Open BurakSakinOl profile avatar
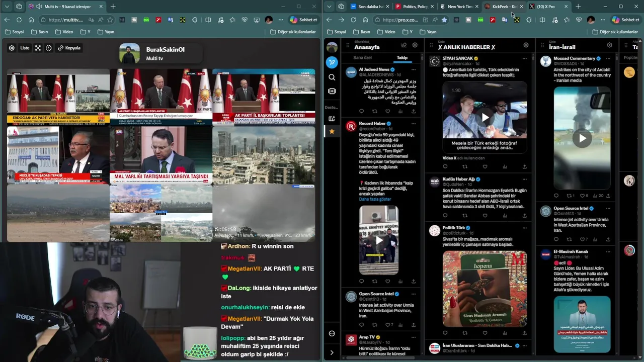The width and height of the screenshot is (644, 362). coord(130,53)
